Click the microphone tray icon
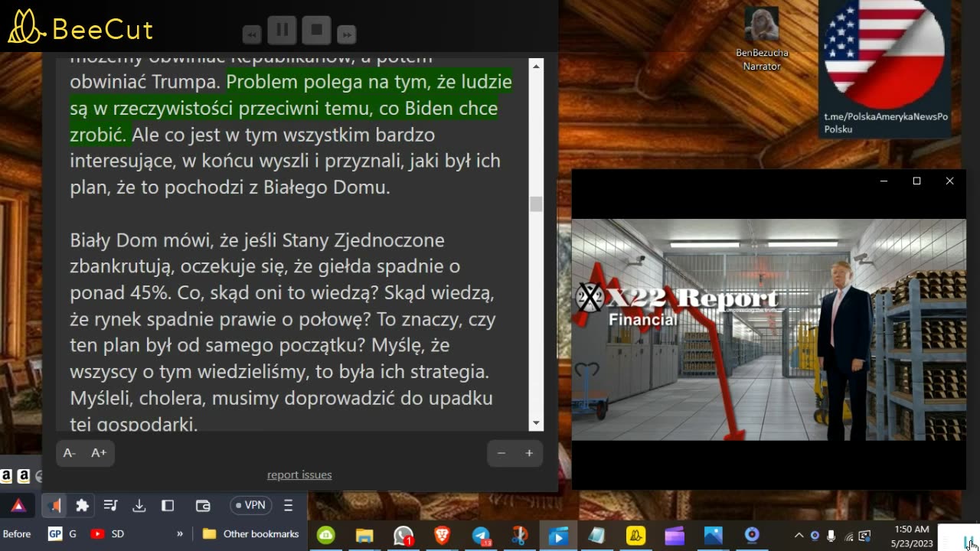Image resolution: width=980 pixels, height=551 pixels. point(831,536)
